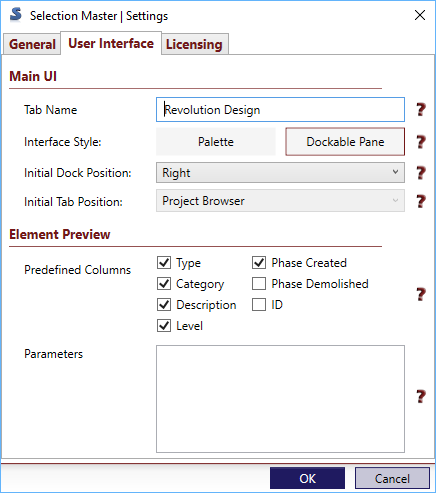Select the Dockable Pane style button
436x493 pixels.
pyautogui.click(x=345, y=142)
